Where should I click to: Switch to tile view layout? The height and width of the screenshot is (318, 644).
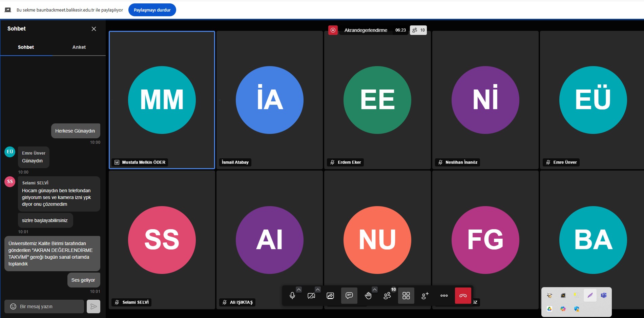(406, 296)
